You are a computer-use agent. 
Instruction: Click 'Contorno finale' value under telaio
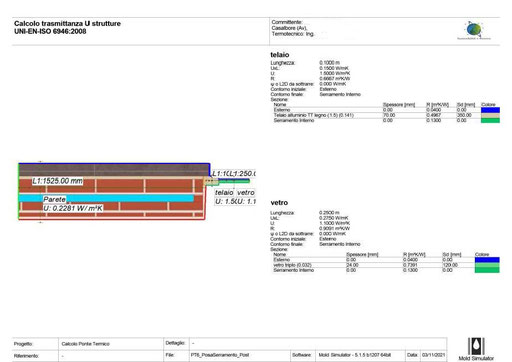pos(340,94)
